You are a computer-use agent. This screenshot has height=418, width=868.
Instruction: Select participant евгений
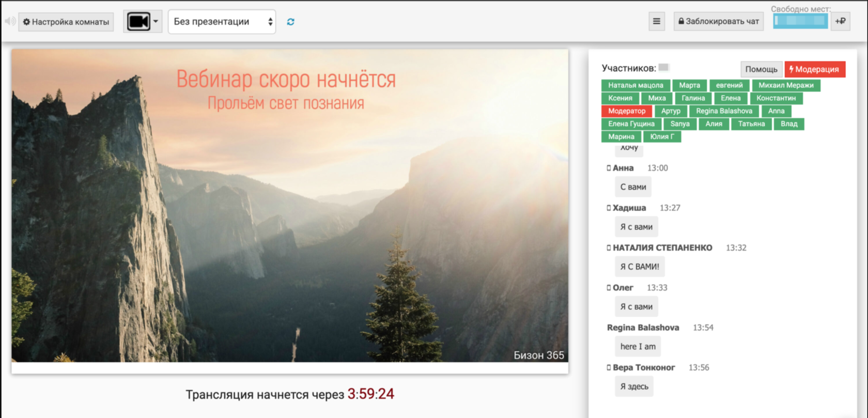tap(729, 85)
